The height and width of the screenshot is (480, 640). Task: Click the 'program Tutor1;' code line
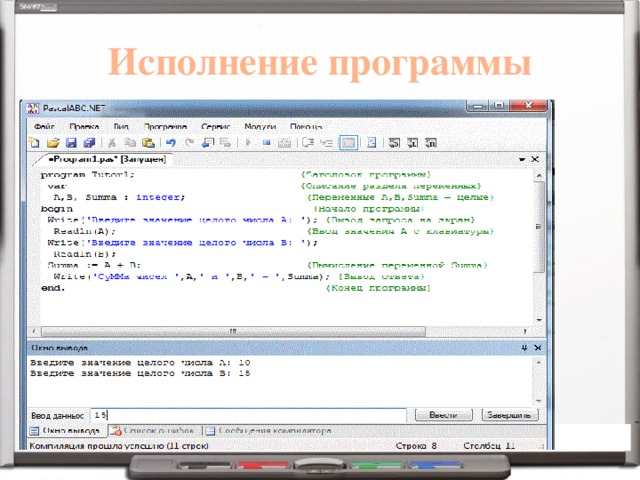(87, 175)
